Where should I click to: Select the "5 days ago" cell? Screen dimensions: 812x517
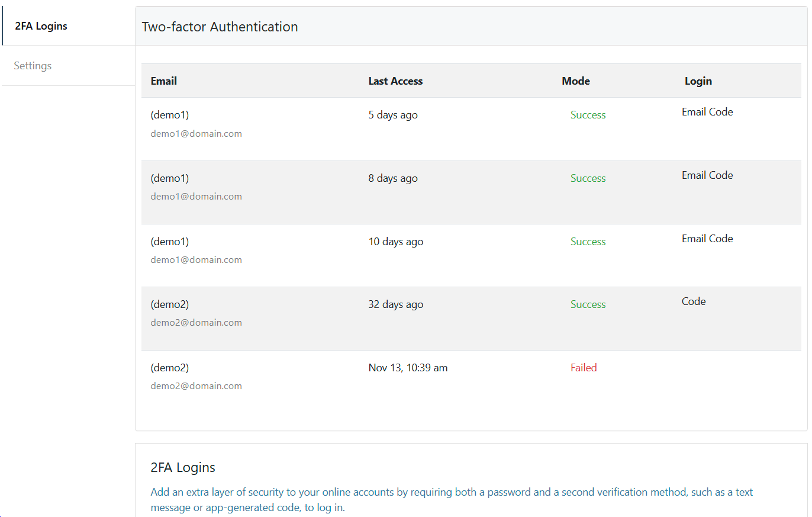click(393, 115)
